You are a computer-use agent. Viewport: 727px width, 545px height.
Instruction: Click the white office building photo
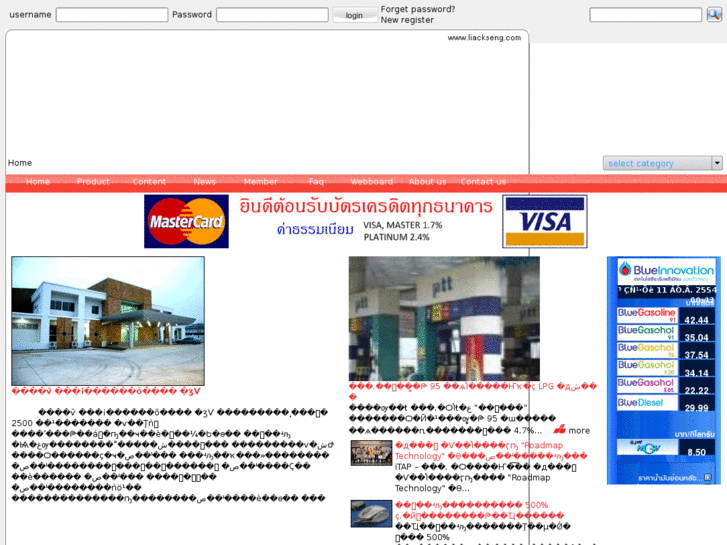pyautogui.click(x=108, y=321)
